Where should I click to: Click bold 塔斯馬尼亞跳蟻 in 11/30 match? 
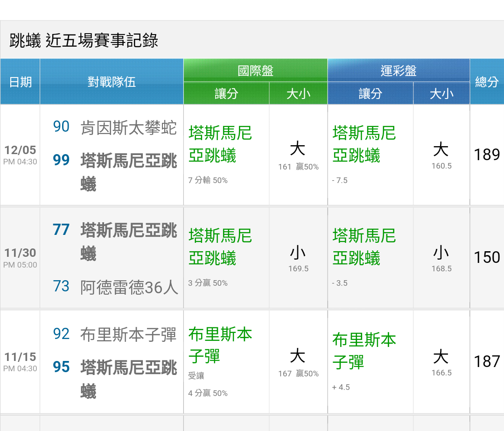[129, 242]
